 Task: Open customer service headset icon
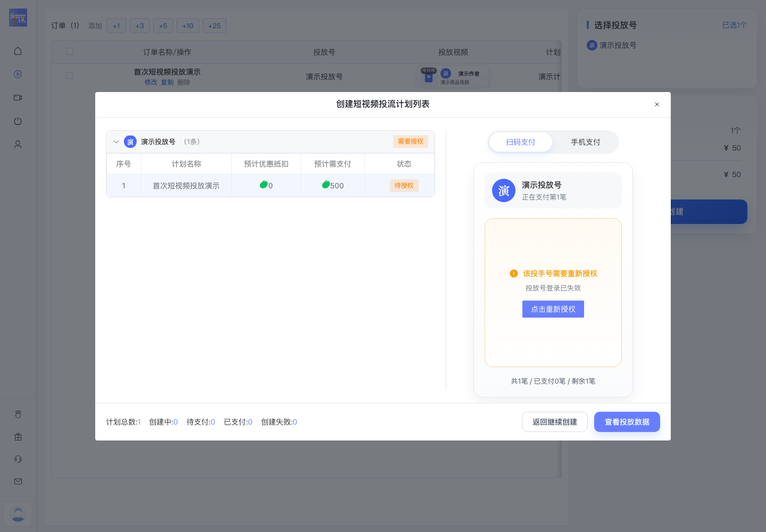pos(18,459)
